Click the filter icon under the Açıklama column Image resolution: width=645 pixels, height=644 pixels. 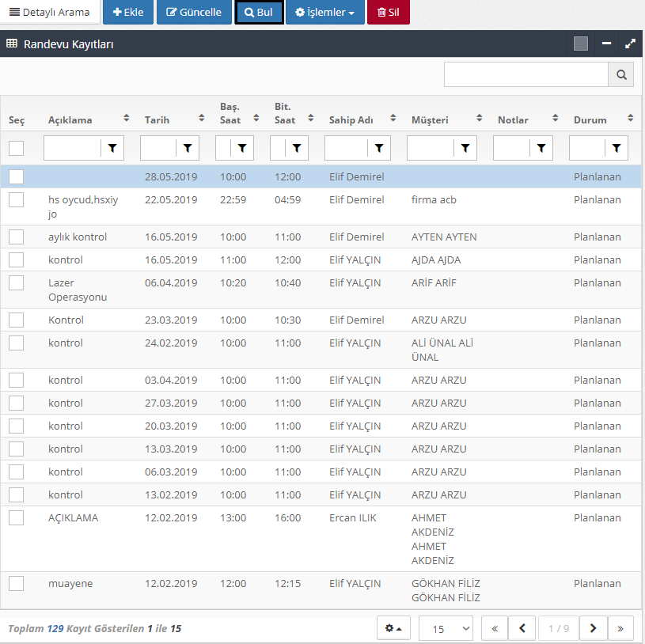coord(112,148)
